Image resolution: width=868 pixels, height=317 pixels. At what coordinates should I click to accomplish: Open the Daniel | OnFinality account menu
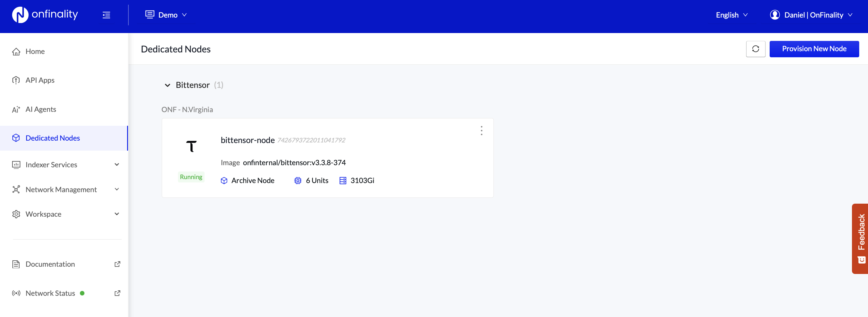click(x=811, y=15)
